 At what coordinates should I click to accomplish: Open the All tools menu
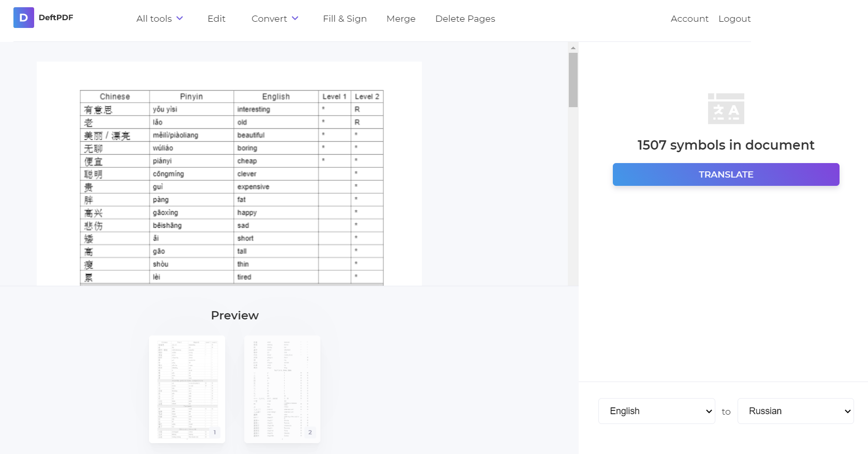click(x=159, y=19)
